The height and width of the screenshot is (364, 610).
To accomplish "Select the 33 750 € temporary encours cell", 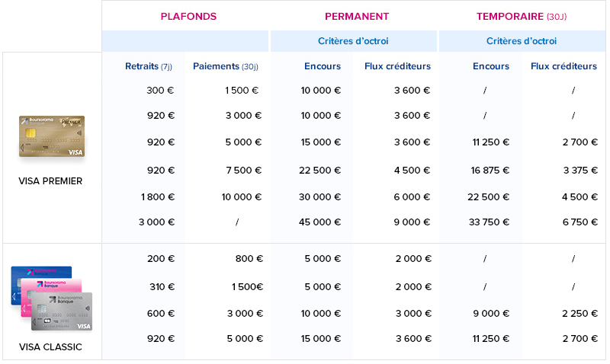I will (x=490, y=222).
